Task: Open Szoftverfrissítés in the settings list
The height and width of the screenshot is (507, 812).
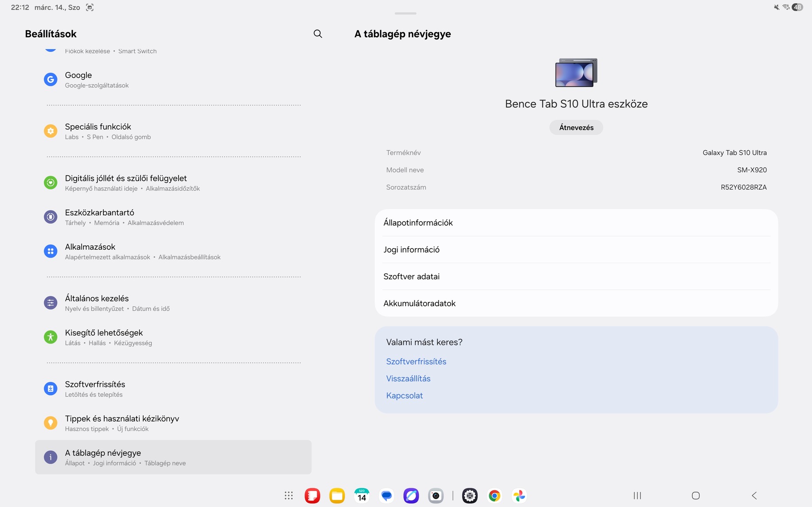Action: tap(173, 389)
